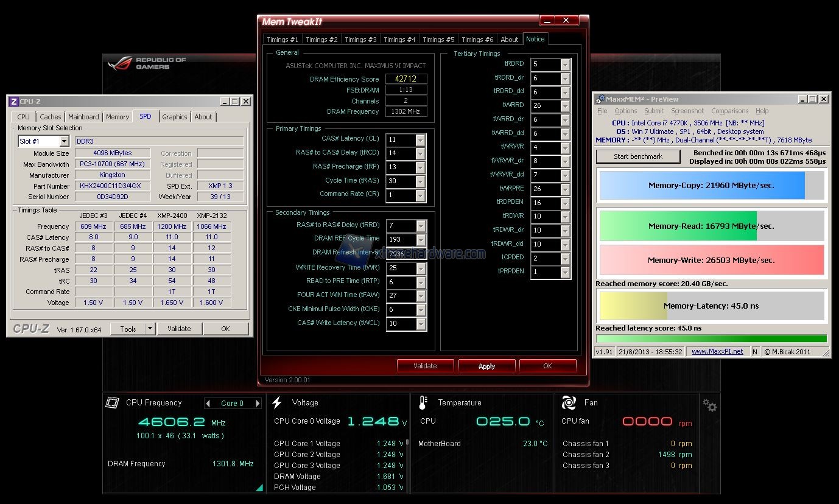Open the CPU-Z Tools dropdown arrow
Viewport: 839px width, 504px height.
[x=150, y=329]
